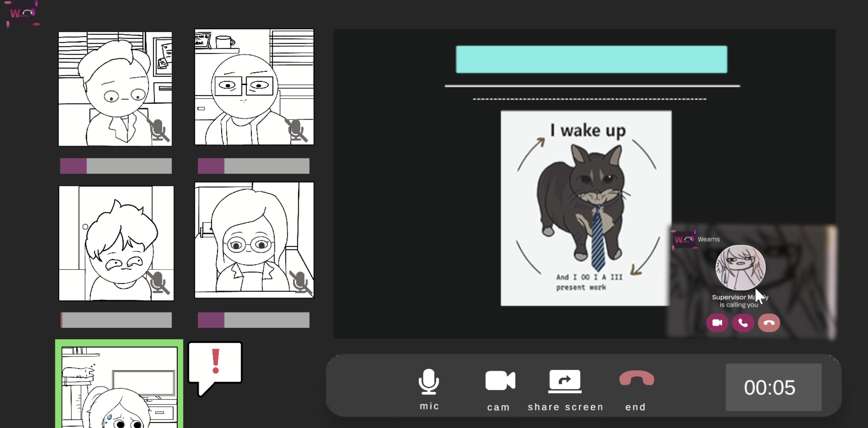Answer supervisor call with video button
868x428 pixels.
[717, 323]
